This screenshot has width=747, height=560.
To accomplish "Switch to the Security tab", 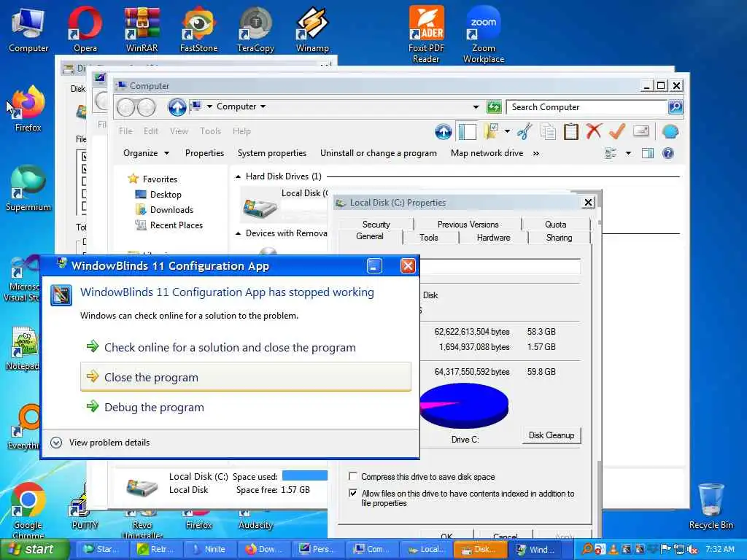I will click(376, 225).
